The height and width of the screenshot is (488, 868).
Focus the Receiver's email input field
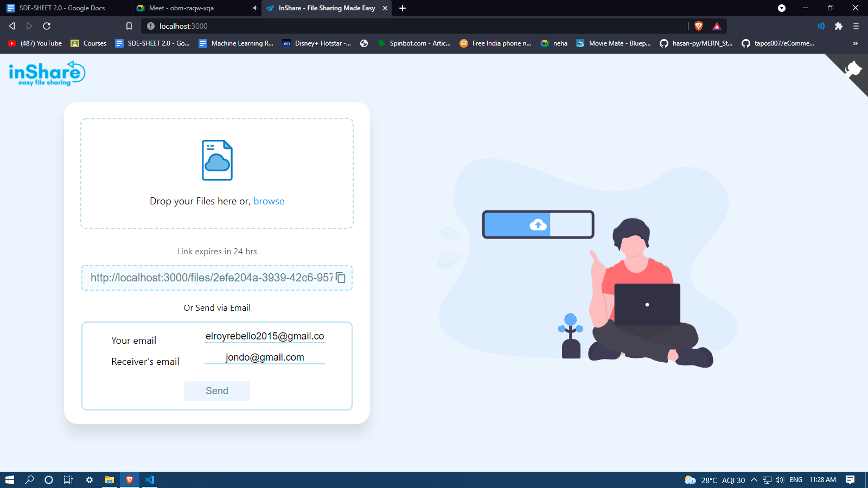pos(265,357)
